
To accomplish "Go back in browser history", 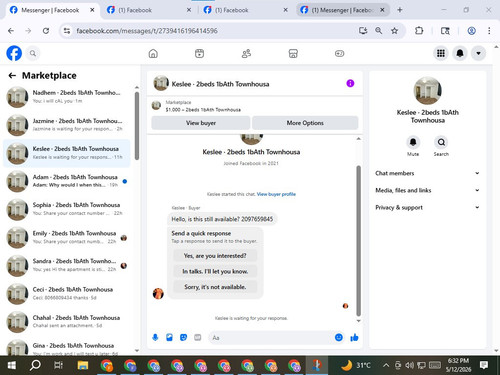I will 11,31.
